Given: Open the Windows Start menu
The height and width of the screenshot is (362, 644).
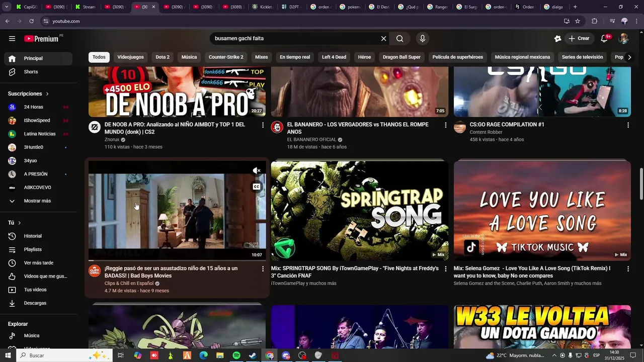Looking at the screenshot, I should coord(8,355).
